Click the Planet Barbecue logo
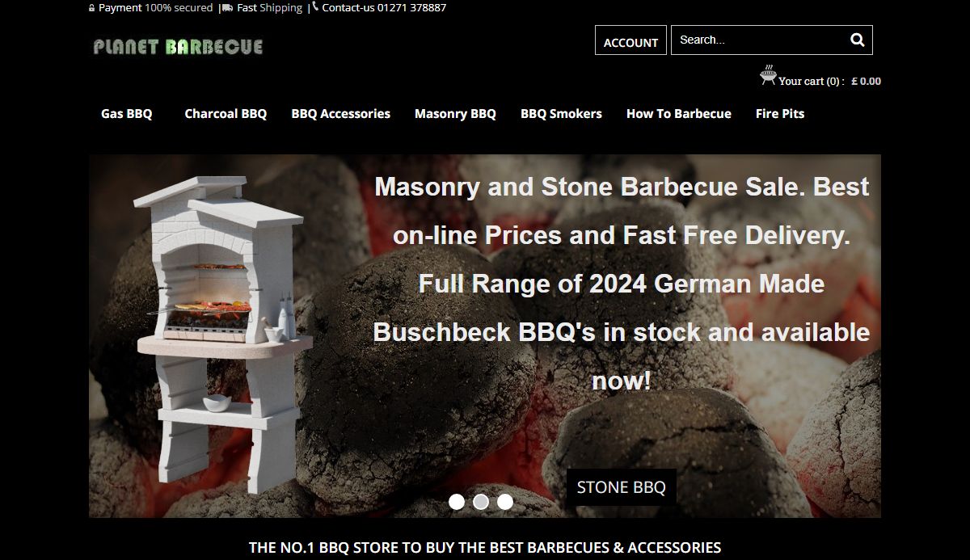The height and width of the screenshot is (560, 970). click(178, 47)
